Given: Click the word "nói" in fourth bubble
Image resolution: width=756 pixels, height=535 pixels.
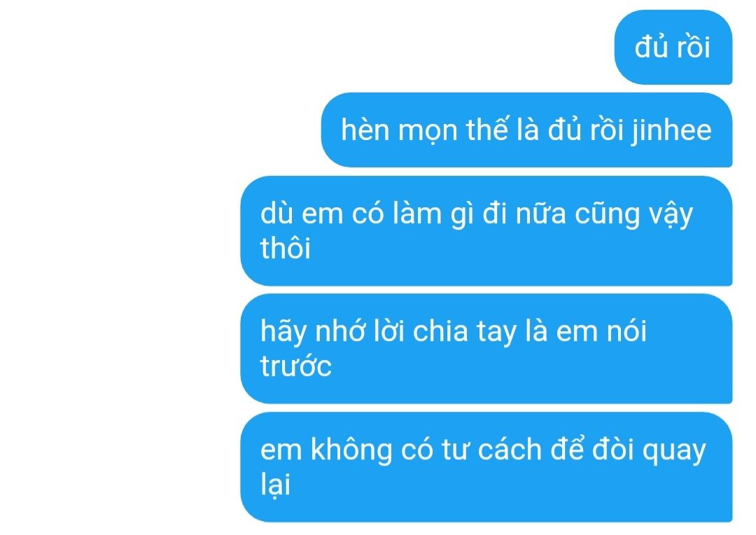Looking at the screenshot, I should pyautogui.click(x=626, y=332).
